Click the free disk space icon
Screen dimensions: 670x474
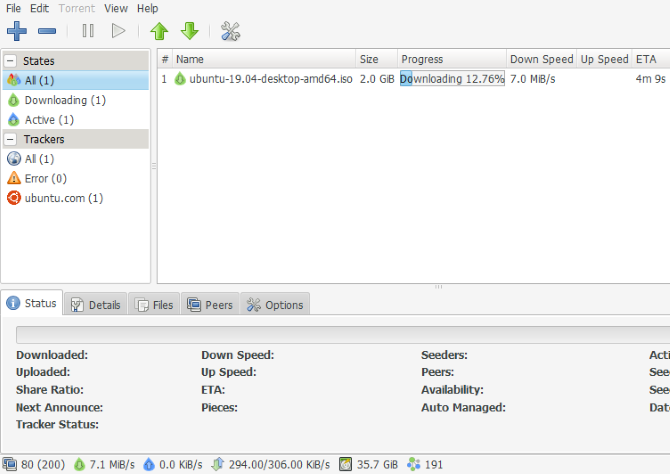[x=345, y=464]
